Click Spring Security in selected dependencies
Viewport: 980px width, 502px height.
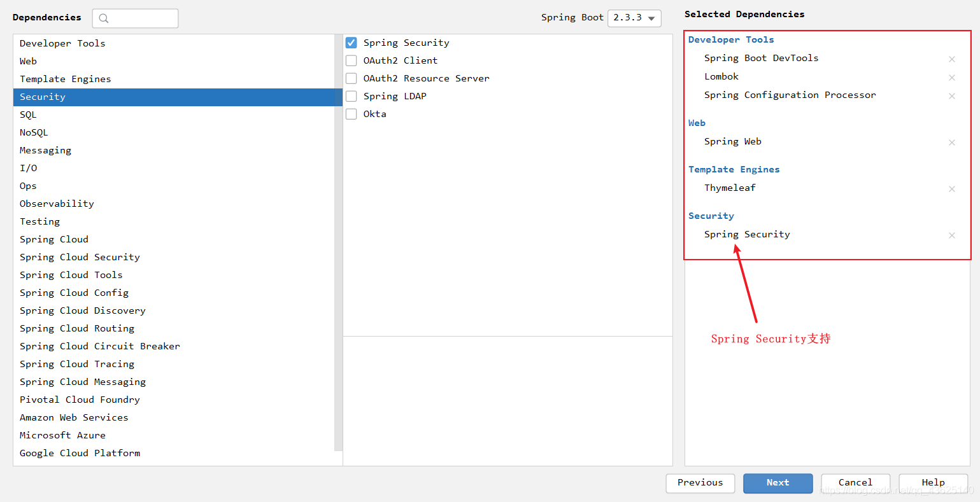(x=747, y=234)
